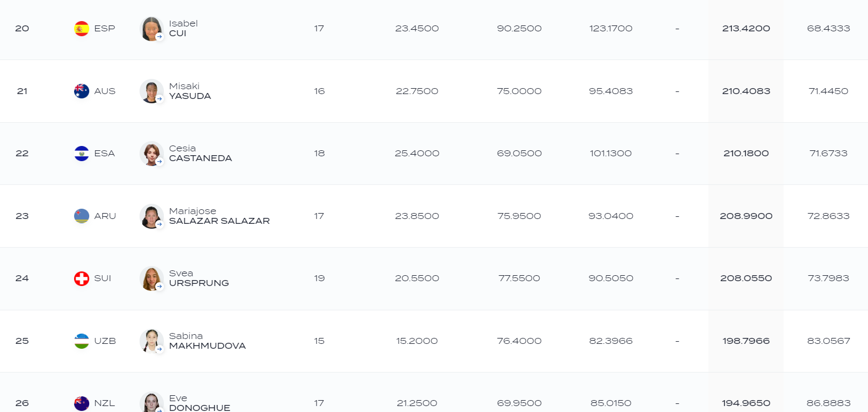This screenshot has height=412, width=868.
Task: Open Cesia Castaneda's profile photo
Action: tap(151, 154)
